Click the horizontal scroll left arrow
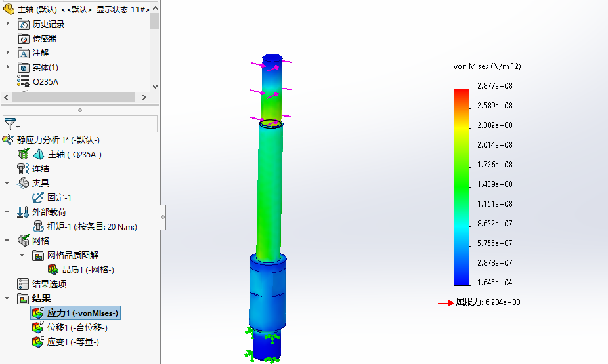Viewport: 608px width, 364px height. click(6, 97)
